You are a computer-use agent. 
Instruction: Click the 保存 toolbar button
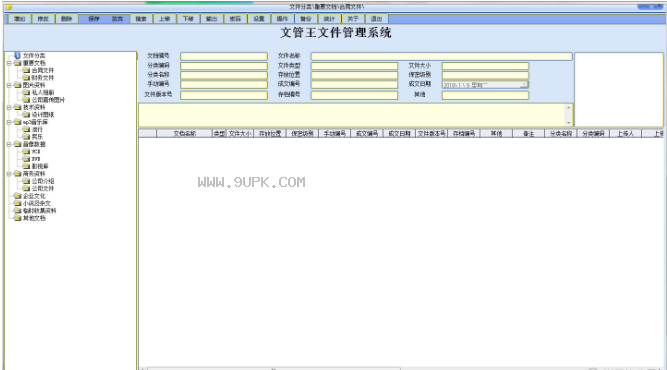[x=94, y=19]
